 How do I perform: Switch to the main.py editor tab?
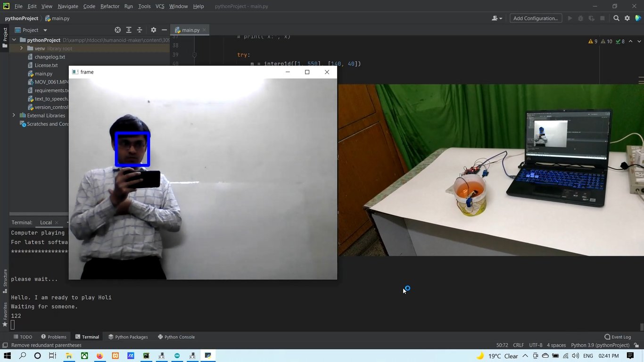[x=190, y=30]
